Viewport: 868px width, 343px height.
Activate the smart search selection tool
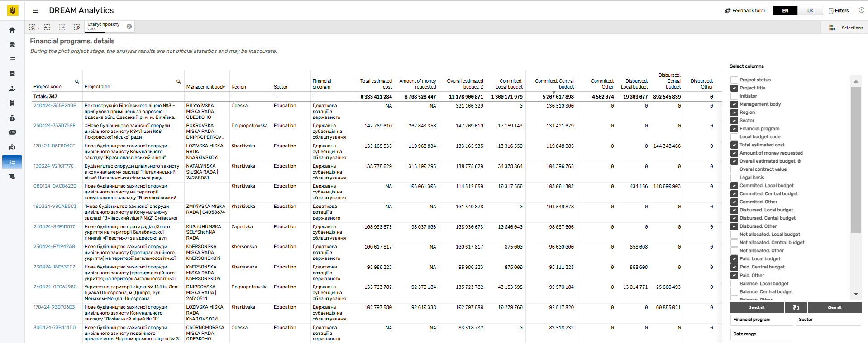pyautogui.click(x=33, y=27)
